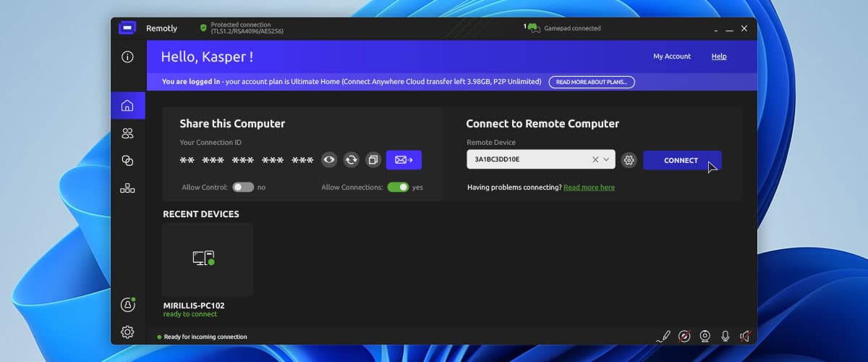Toggle the Allow Connections switch
This screenshot has width=868, height=362.
pos(398,187)
